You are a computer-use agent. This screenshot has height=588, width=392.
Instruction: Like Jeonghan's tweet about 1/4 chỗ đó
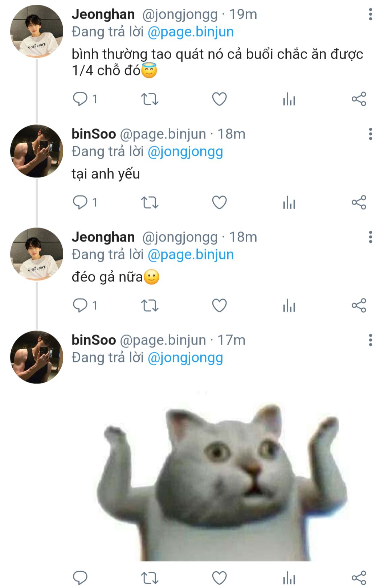pos(219,99)
